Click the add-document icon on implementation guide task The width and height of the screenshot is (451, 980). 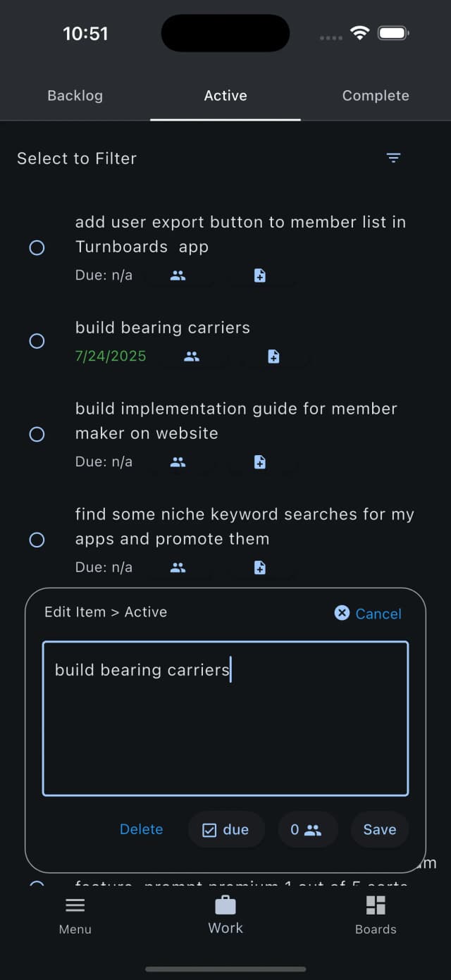[x=259, y=461]
